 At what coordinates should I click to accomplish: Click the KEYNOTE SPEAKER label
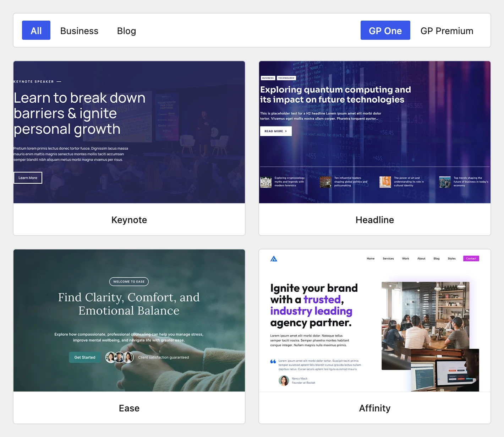point(34,82)
